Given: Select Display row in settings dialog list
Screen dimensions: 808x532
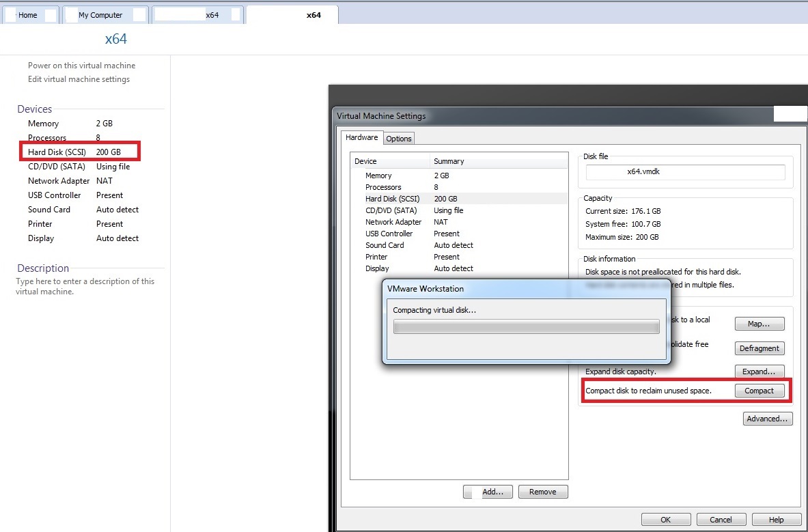Looking at the screenshot, I should click(x=458, y=268).
